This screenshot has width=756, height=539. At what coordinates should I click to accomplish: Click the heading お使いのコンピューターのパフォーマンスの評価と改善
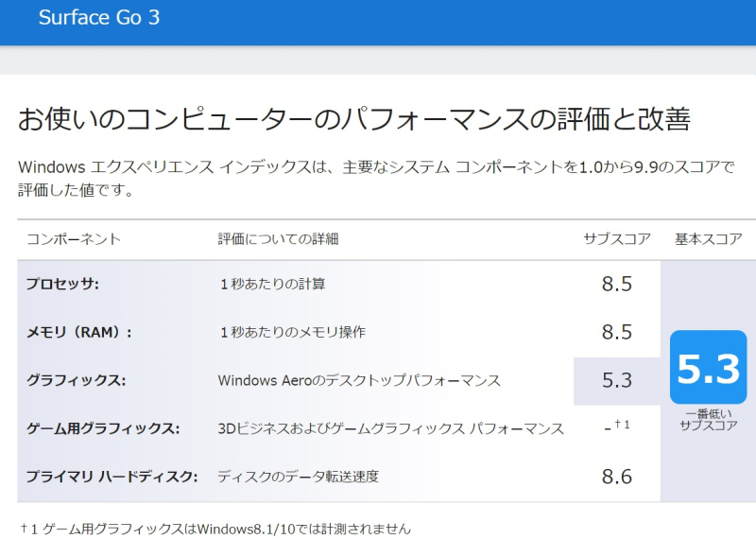pos(354,119)
